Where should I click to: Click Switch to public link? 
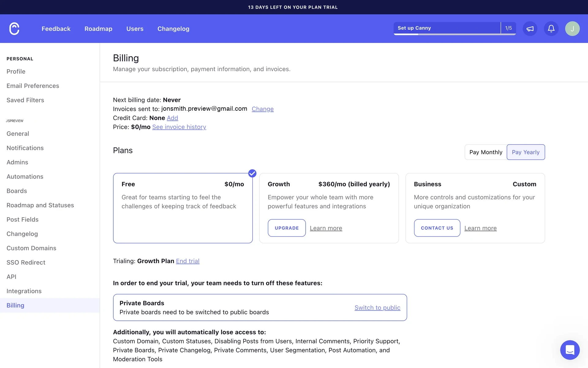click(x=377, y=308)
